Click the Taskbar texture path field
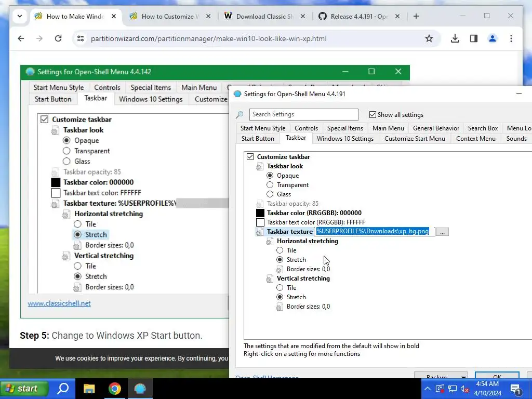 (374, 231)
